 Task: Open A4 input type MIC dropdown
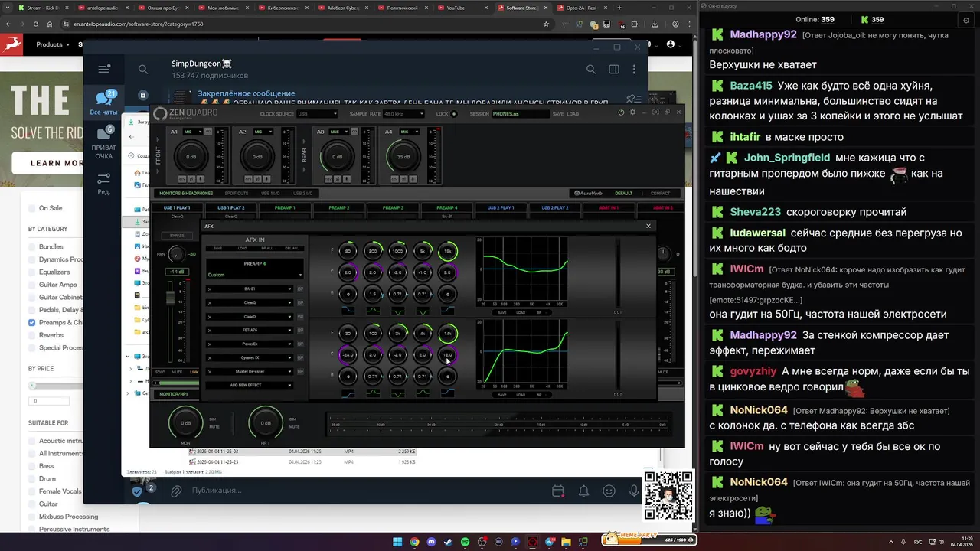(410, 132)
